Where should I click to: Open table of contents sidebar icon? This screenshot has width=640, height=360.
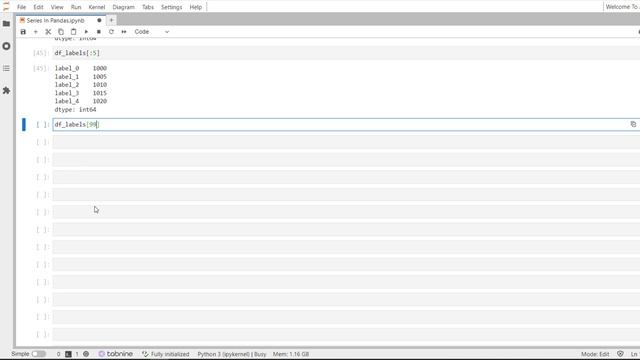6,68
